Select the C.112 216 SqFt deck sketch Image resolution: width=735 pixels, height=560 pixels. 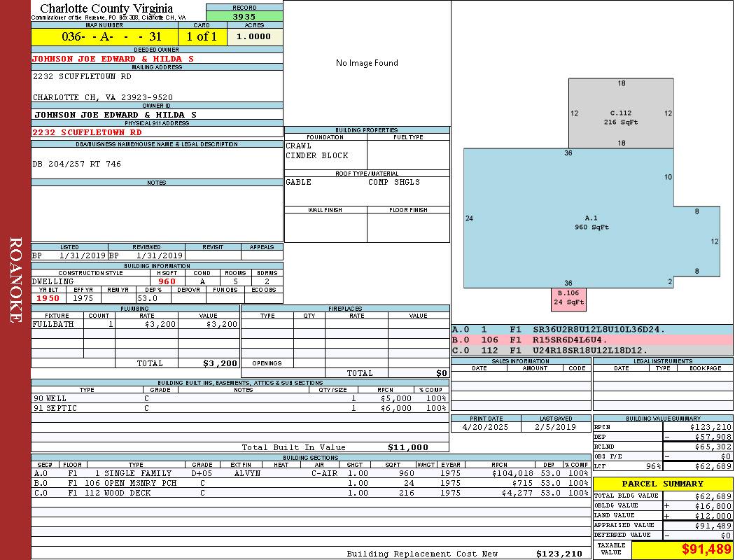coord(621,113)
